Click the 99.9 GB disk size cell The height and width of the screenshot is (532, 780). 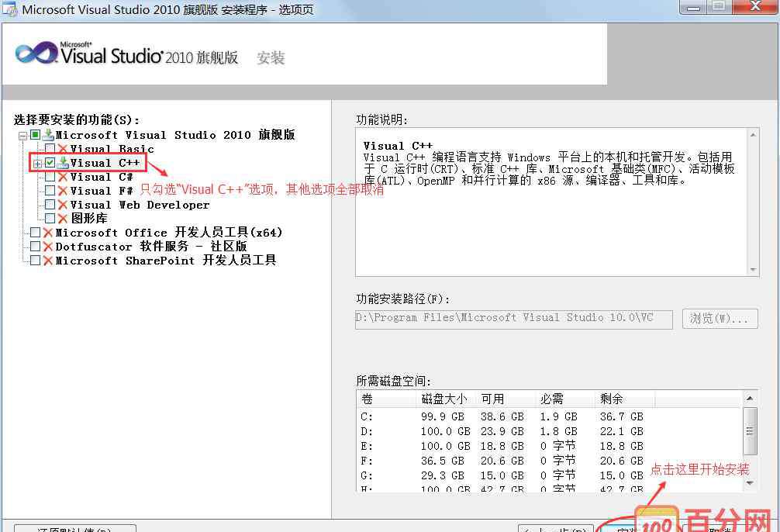[442, 416]
